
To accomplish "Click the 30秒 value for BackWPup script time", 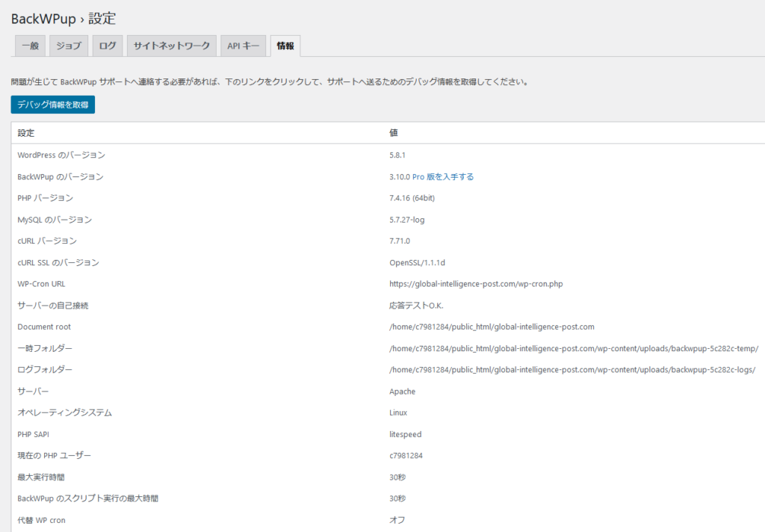I will pyautogui.click(x=397, y=499).
